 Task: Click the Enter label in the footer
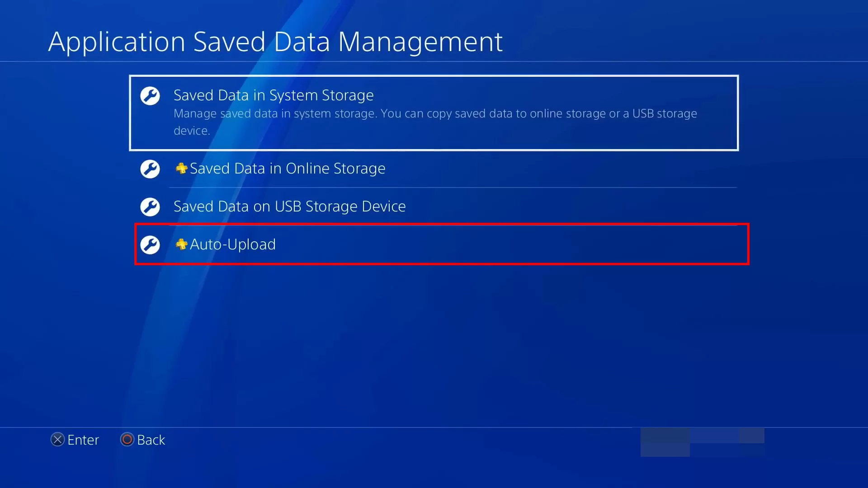tap(83, 440)
